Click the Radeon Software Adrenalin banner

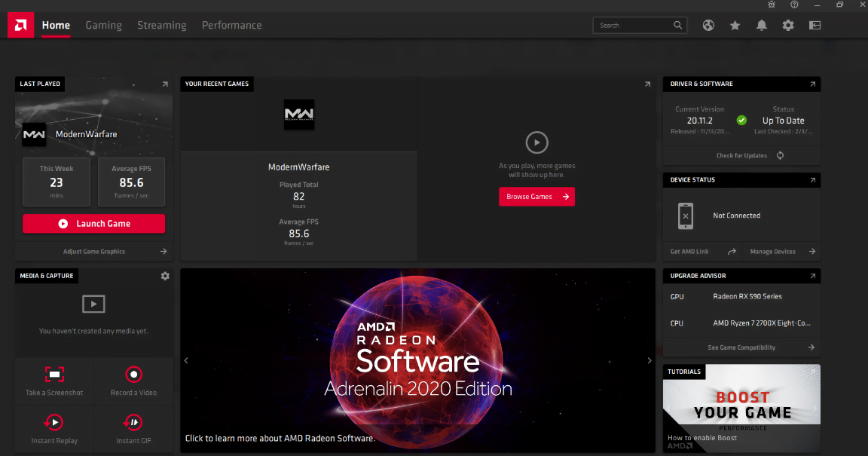pos(418,361)
